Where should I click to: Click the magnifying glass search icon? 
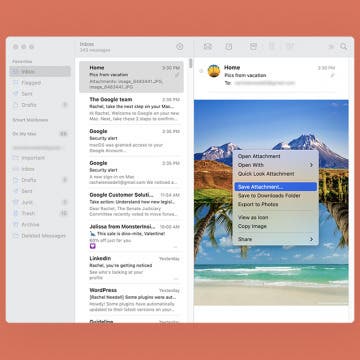coord(344,47)
